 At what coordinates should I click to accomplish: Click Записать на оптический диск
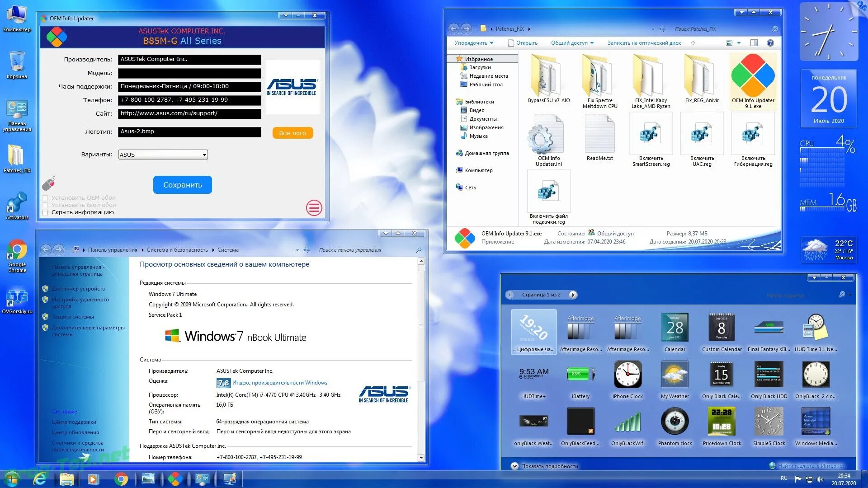click(644, 43)
